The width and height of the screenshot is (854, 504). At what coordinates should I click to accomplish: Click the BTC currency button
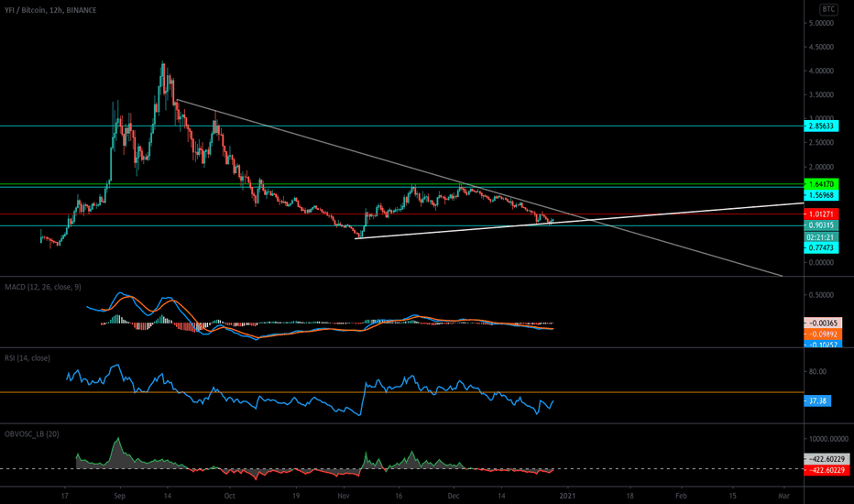click(828, 9)
